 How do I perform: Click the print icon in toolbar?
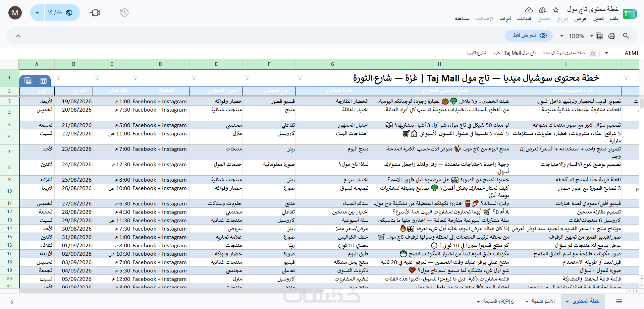click(x=612, y=36)
